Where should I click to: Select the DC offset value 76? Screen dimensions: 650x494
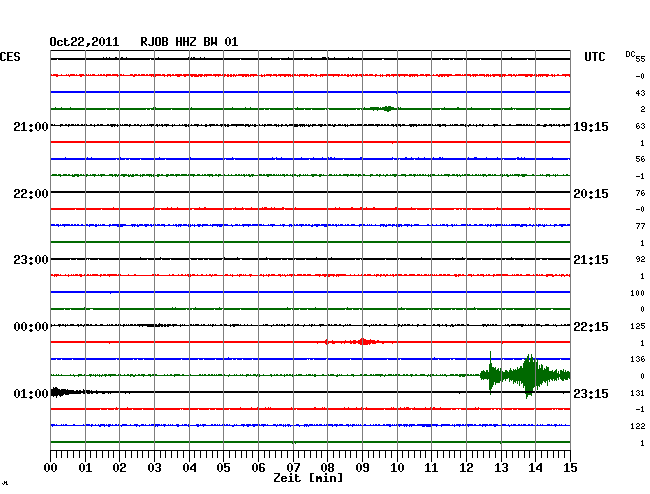click(x=640, y=193)
